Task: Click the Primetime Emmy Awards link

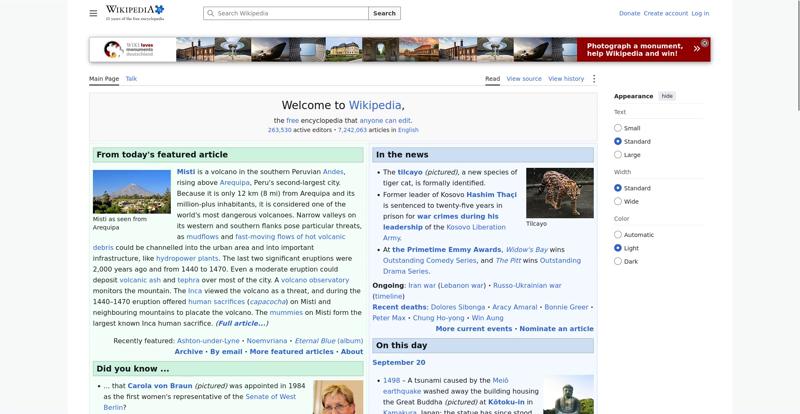Action: point(446,250)
